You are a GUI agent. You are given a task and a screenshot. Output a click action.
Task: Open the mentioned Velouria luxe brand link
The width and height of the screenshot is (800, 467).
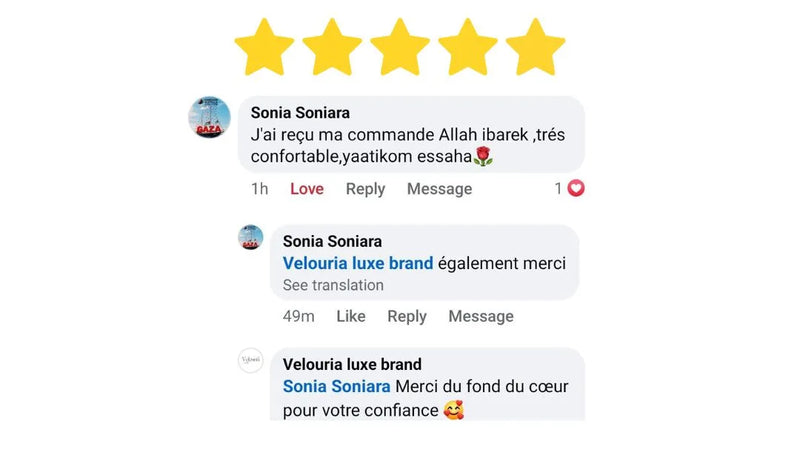[x=357, y=263]
